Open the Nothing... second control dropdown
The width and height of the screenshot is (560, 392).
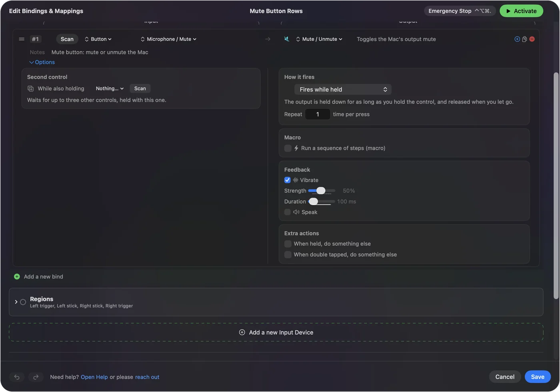(110, 89)
